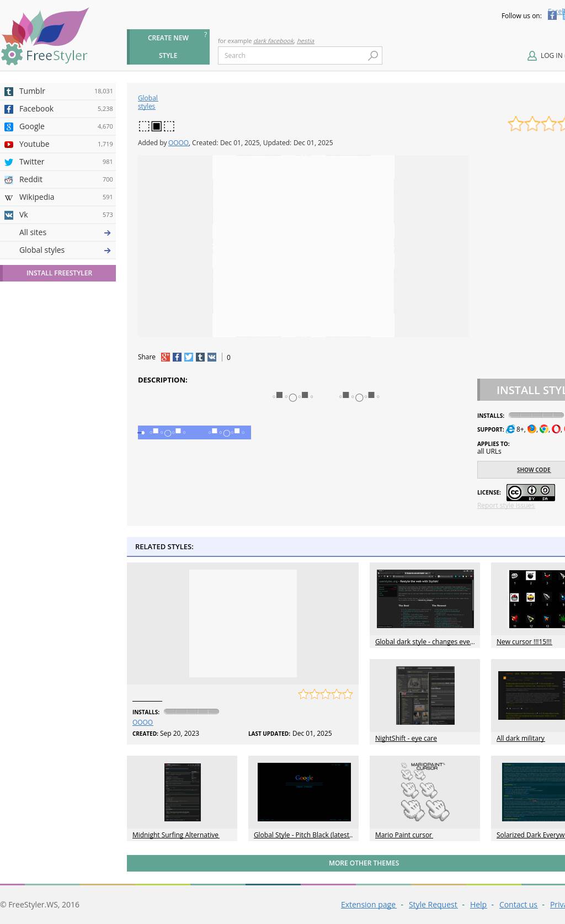This screenshot has width=565, height=924.
Task: Share style on VK
Action: 212,357
